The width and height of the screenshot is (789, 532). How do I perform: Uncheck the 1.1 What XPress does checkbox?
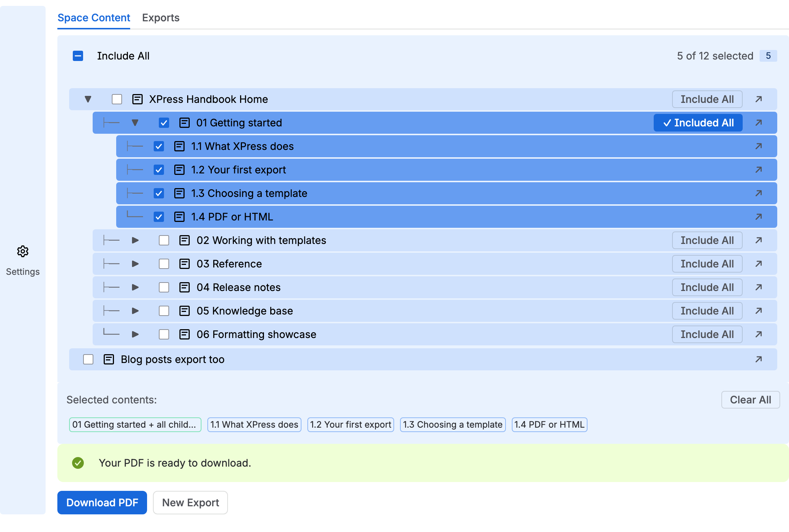159,146
